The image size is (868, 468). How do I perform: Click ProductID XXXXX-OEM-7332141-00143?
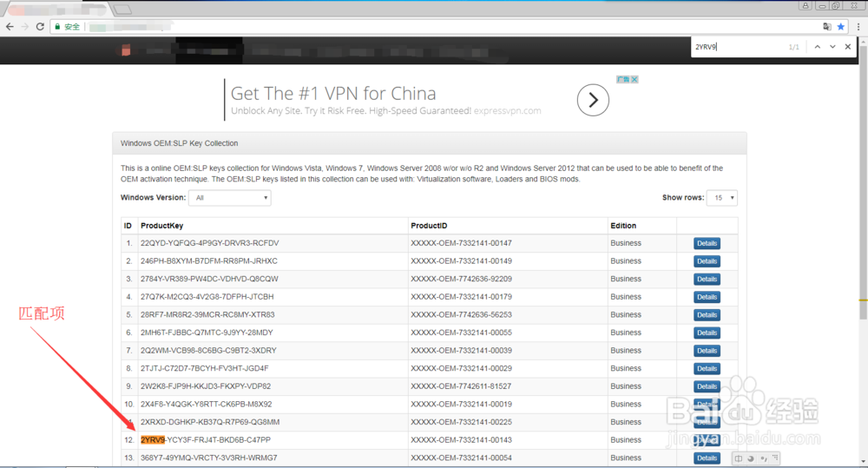pyautogui.click(x=461, y=439)
